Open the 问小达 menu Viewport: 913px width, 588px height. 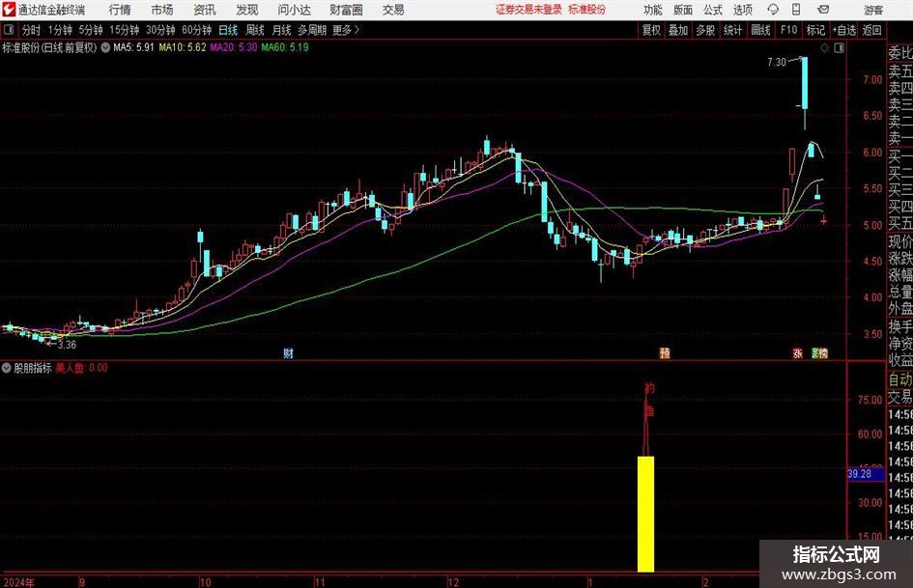tap(295, 10)
